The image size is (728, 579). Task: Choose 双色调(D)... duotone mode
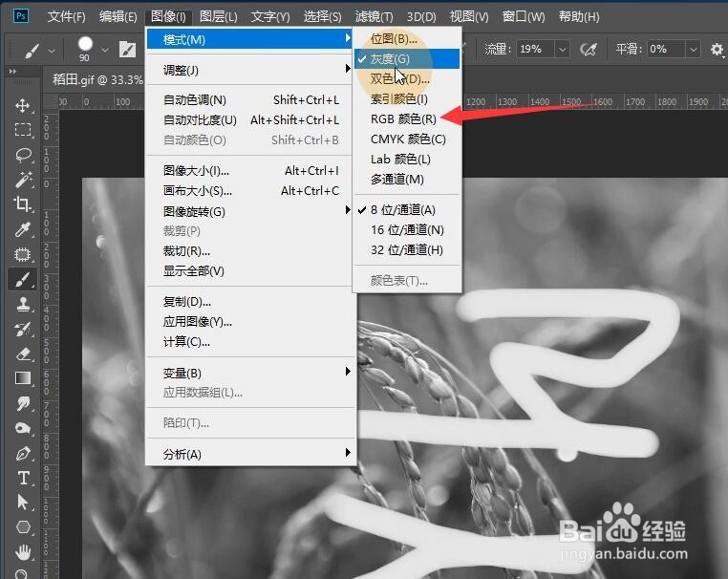pyautogui.click(x=407, y=79)
